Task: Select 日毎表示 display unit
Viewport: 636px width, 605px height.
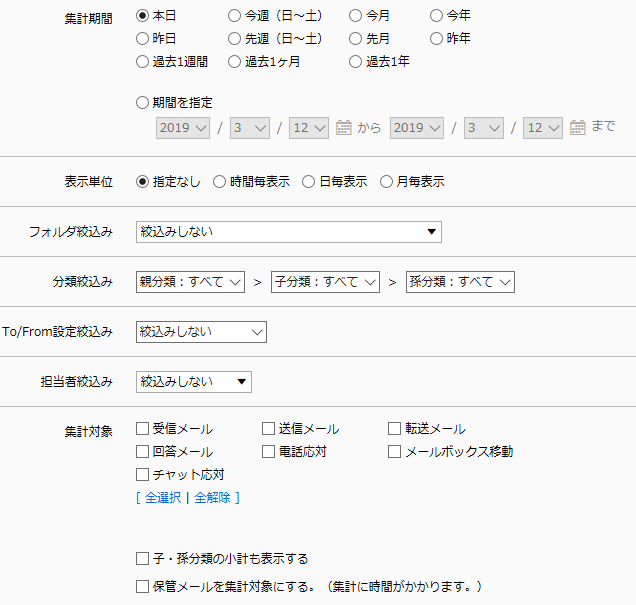Action: tap(308, 182)
